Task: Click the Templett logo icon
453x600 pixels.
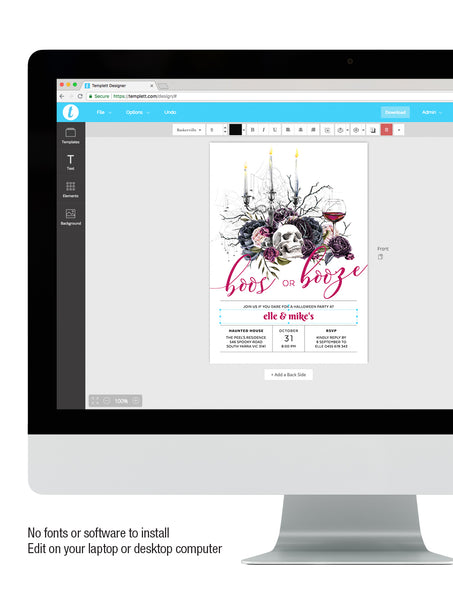Action: click(71, 112)
